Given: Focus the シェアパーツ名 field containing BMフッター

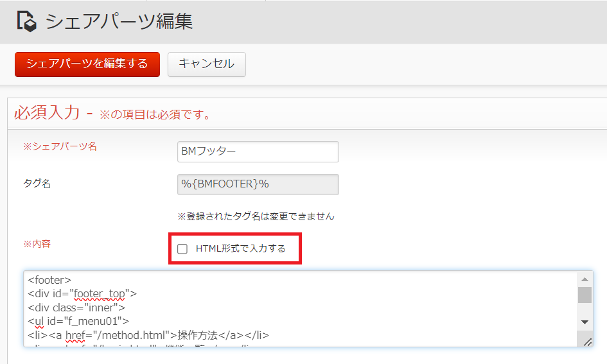Looking at the screenshot, I should pyautogui.click(x=258, y=152).
